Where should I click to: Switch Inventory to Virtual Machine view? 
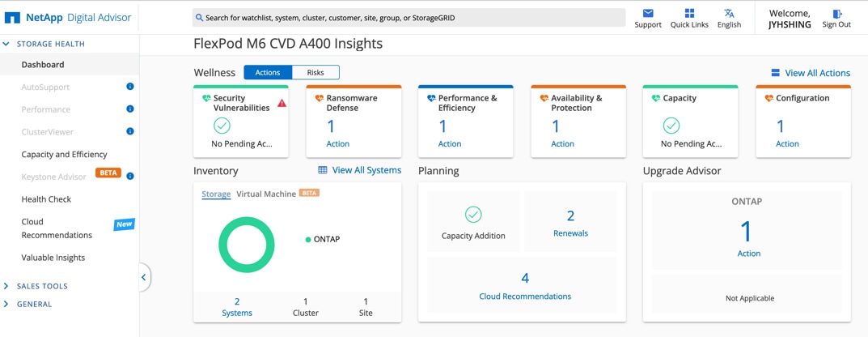click(265, 194)
